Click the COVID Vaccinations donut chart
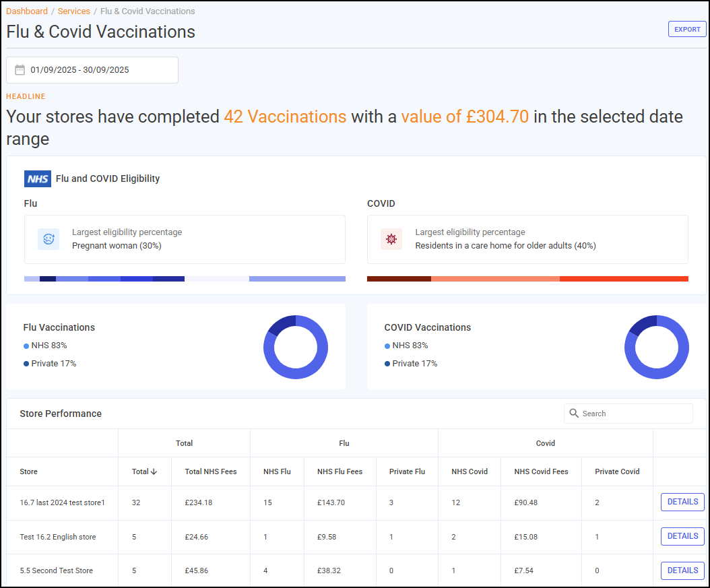Image resolution: width=710 pixels, height=588 pixels. (656, 347)
